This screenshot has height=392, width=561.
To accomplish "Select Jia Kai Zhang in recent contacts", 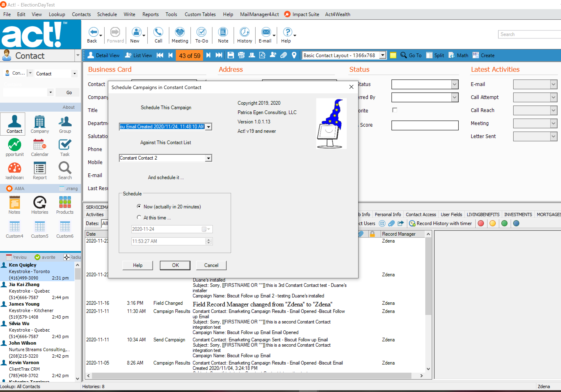I will point(37,291).
